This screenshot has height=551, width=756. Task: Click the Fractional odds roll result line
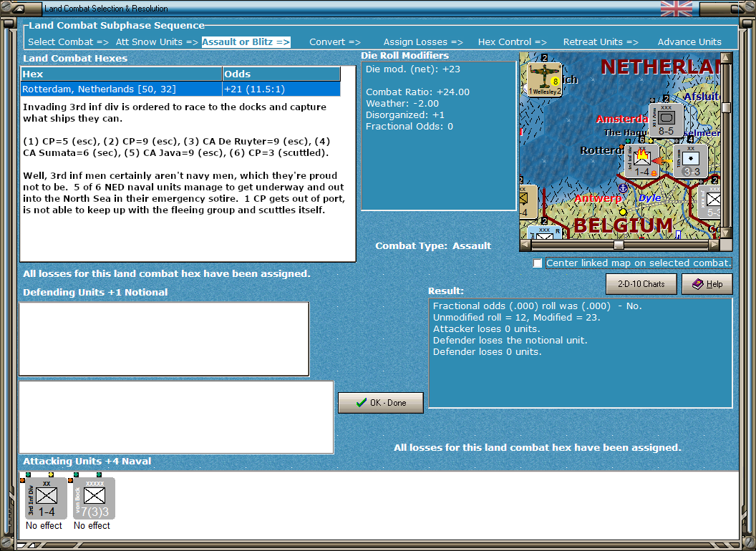pos(537,306)
